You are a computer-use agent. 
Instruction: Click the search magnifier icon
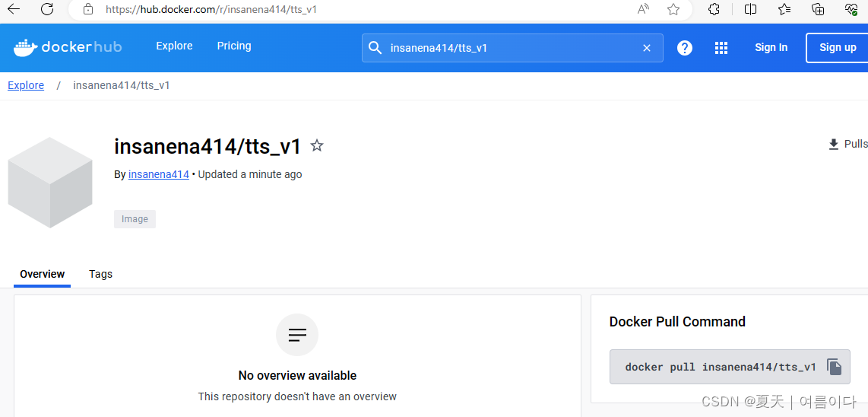[x=375, y=48]
